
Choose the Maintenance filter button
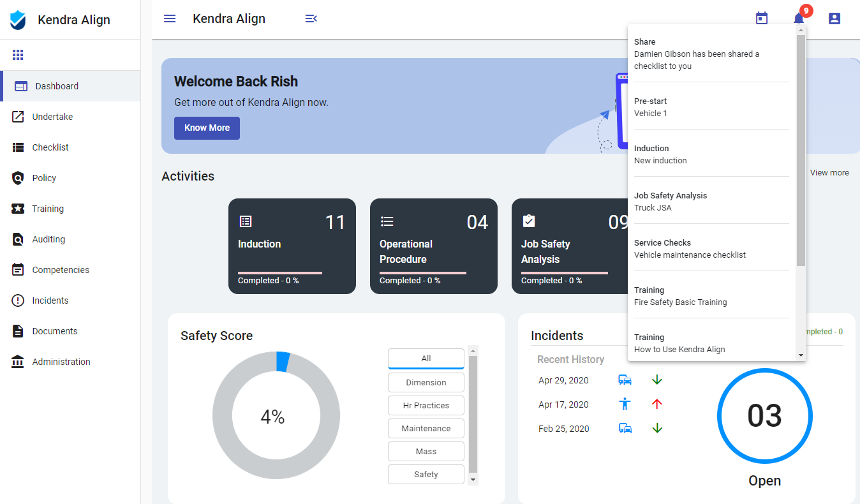click(426, 428)
